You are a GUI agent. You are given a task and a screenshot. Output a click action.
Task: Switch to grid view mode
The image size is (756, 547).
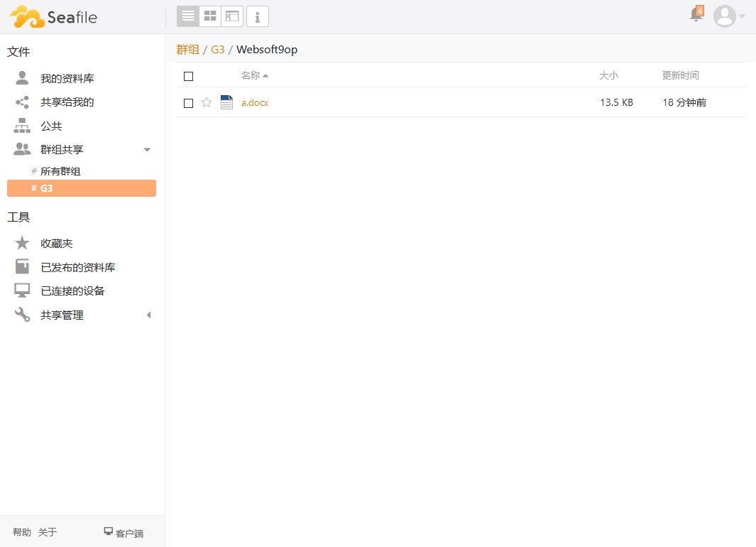210,16
